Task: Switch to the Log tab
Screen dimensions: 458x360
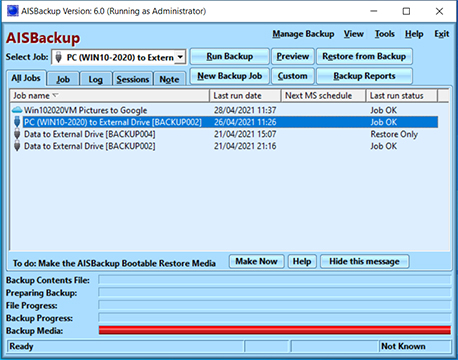Action: 95,79
